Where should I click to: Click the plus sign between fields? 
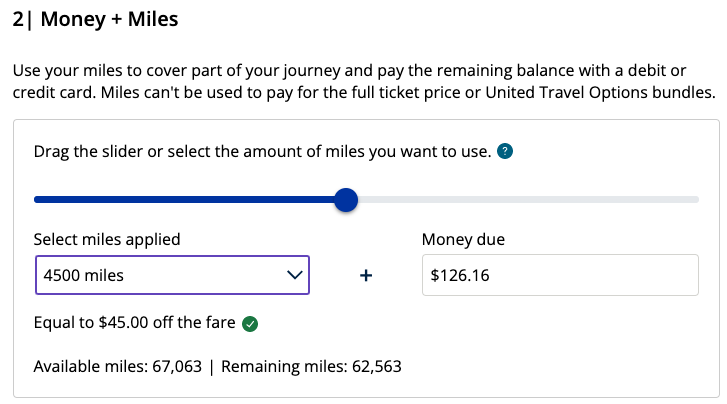click(x=366, y=275)
